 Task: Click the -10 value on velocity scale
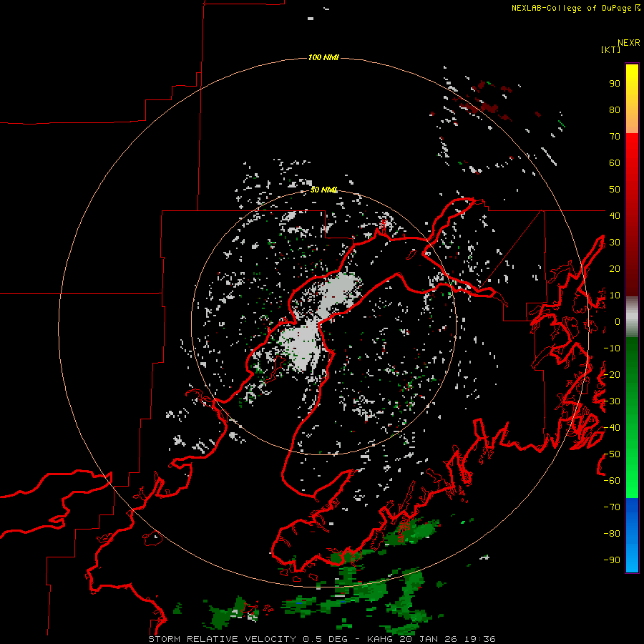[612, 348]
